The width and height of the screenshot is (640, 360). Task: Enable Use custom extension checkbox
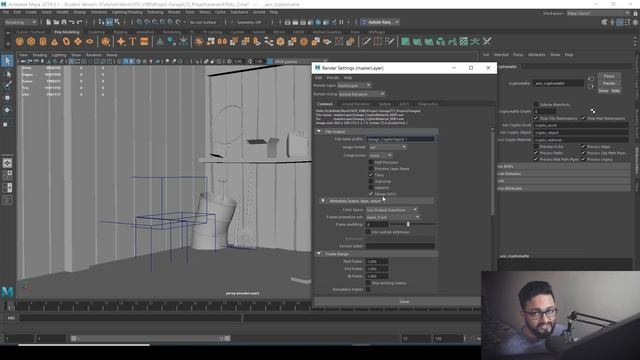pyautogui.click(x=368, y=232)
